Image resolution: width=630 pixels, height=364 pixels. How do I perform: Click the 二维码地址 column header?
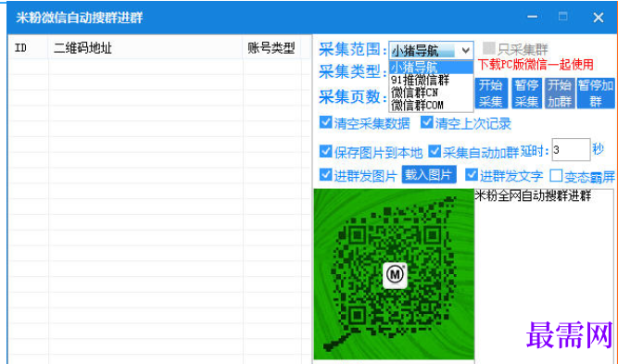pyautogui.click(x=145, y=48)
